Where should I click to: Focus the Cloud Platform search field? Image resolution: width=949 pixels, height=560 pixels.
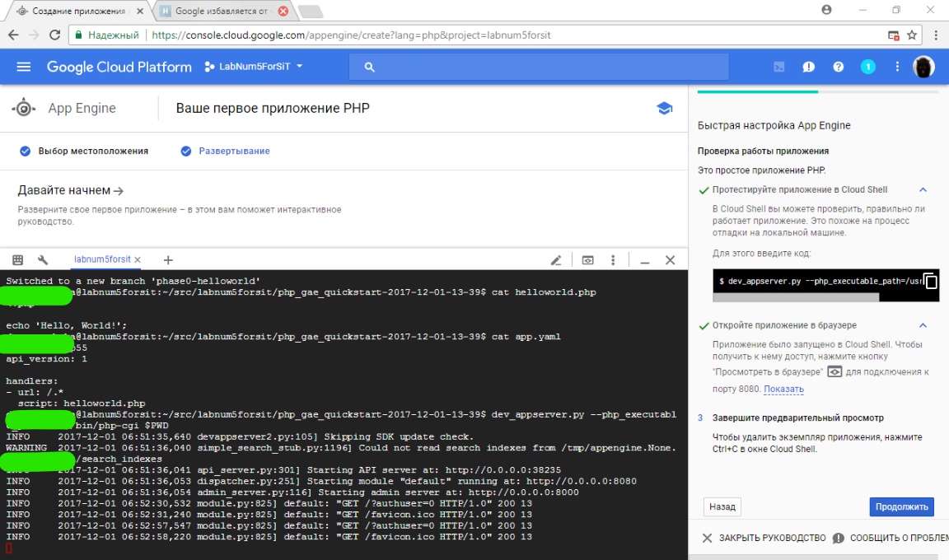pos(539,68)
